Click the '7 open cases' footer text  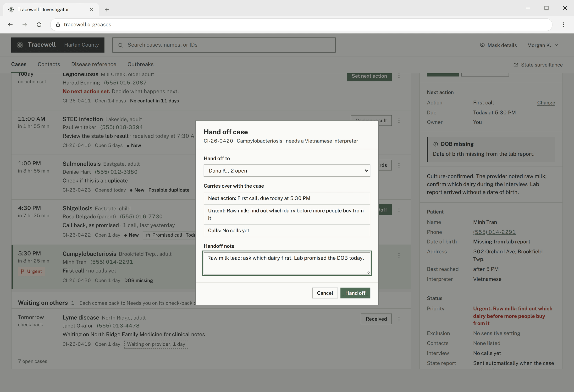(x=33, y=361)
